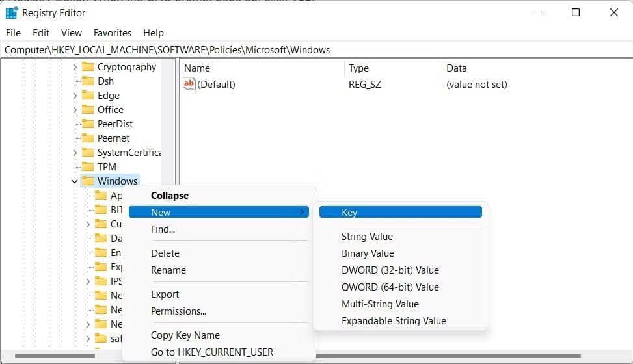
Task: Select the Office folder icon
Action: pyautogui.click(x=88, y=109)
